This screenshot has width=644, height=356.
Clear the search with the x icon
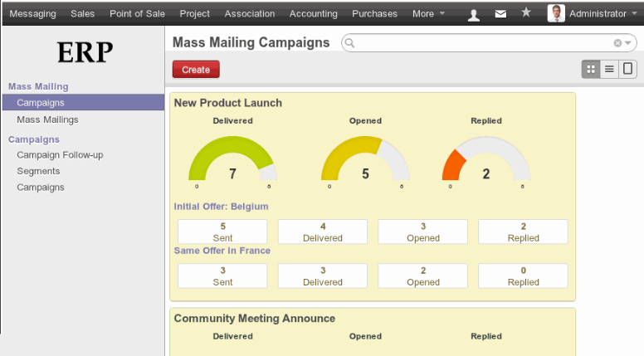(x=617, y=42)
